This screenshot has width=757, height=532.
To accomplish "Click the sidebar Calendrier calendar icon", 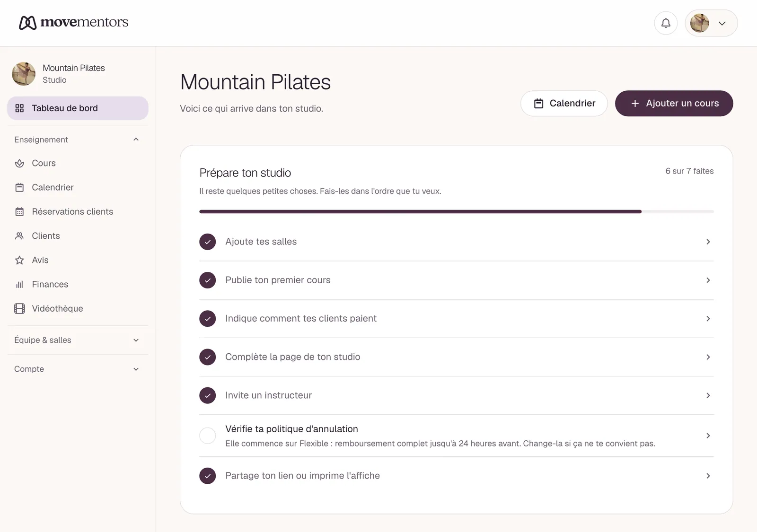I will [19, 187].
